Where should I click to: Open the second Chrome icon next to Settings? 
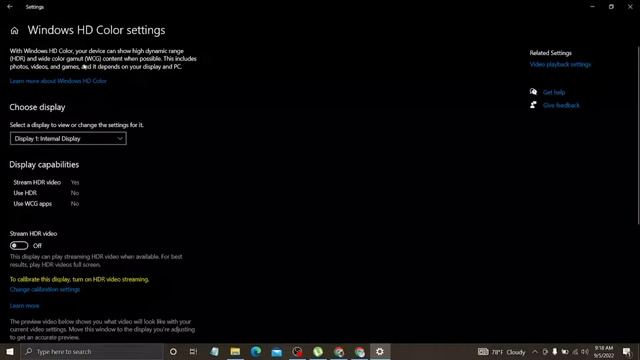[x=360, y=351]
